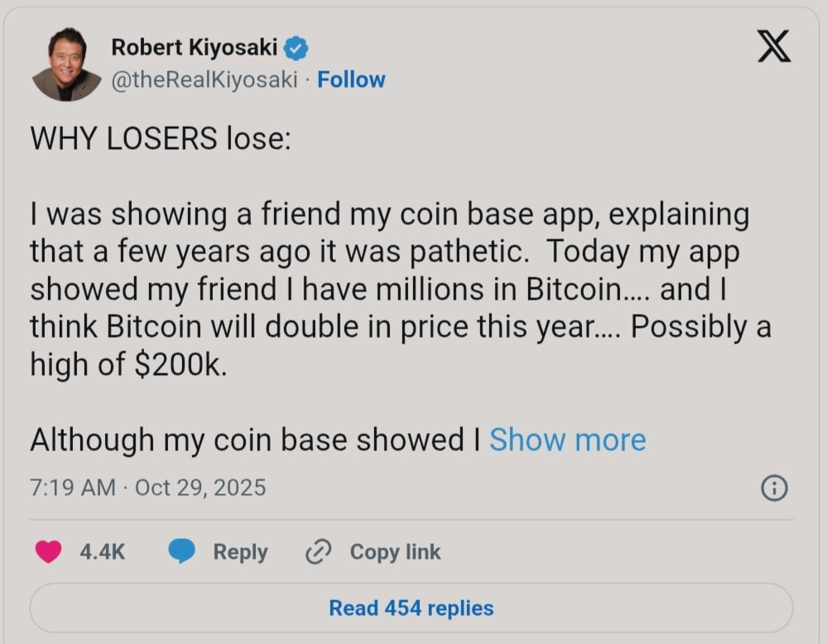Open the 7:19 AM timestamp
Image resolution: width=827 pixels, height=644 pixels.
tap(73, 488)
